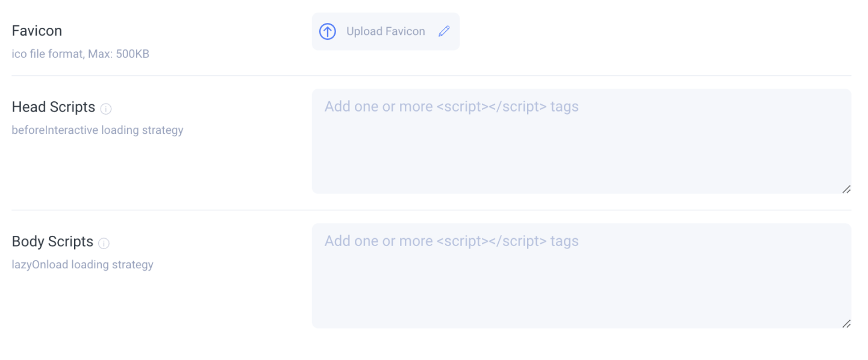Click the Body Scripts textarea resize handle

coord(846,323)
